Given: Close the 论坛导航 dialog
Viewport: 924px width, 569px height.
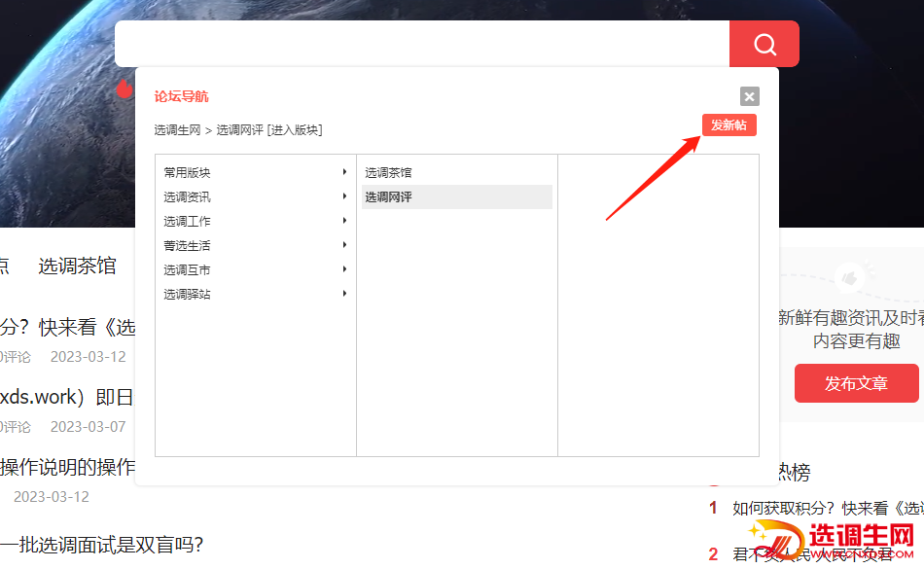Looking at the screenshot, I should click(x=750, y=96).
